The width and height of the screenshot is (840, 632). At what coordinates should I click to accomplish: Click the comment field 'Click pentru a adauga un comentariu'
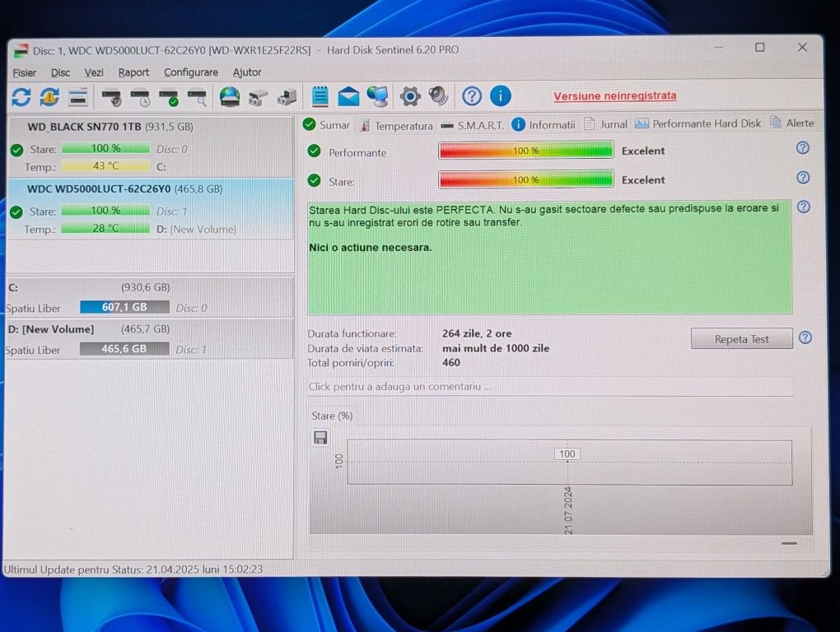[549, 387]
